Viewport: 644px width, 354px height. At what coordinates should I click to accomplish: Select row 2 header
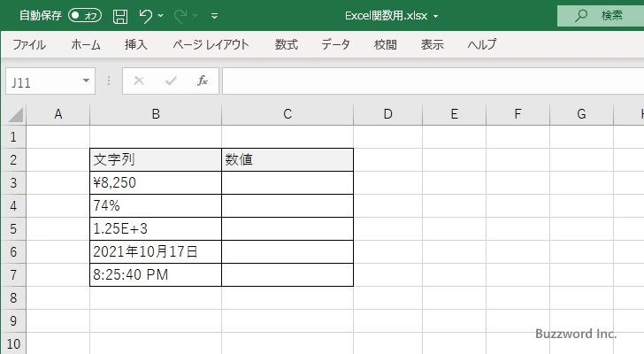(13, 160)
